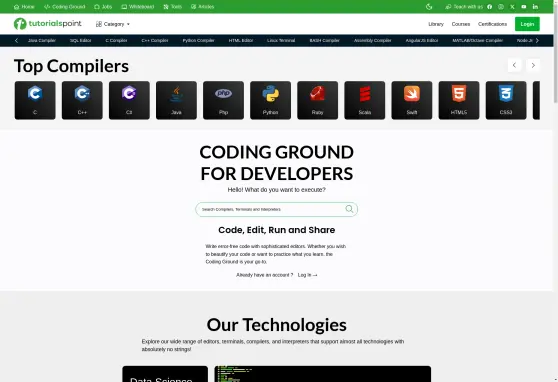
Task: Open the Scala compiler tile
Action: tap(365, 100)
